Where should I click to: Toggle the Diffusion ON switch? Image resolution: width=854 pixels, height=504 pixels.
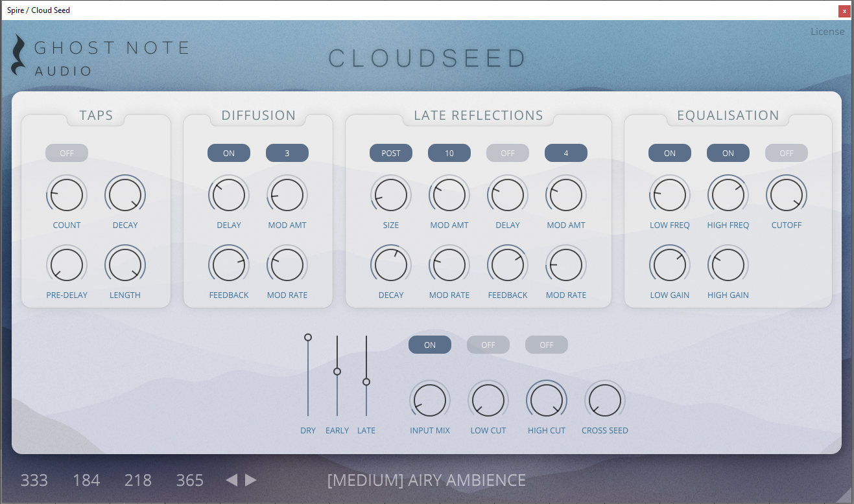(x=229, y=153)
